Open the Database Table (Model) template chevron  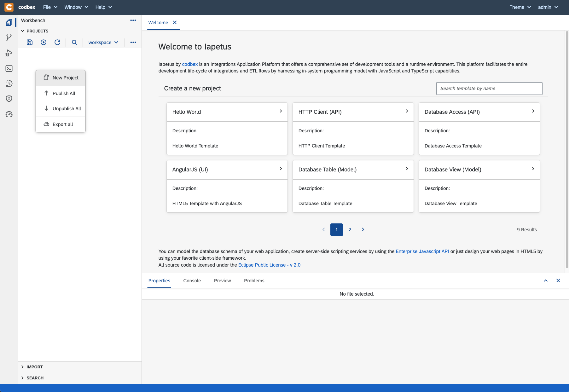point(407,169)
